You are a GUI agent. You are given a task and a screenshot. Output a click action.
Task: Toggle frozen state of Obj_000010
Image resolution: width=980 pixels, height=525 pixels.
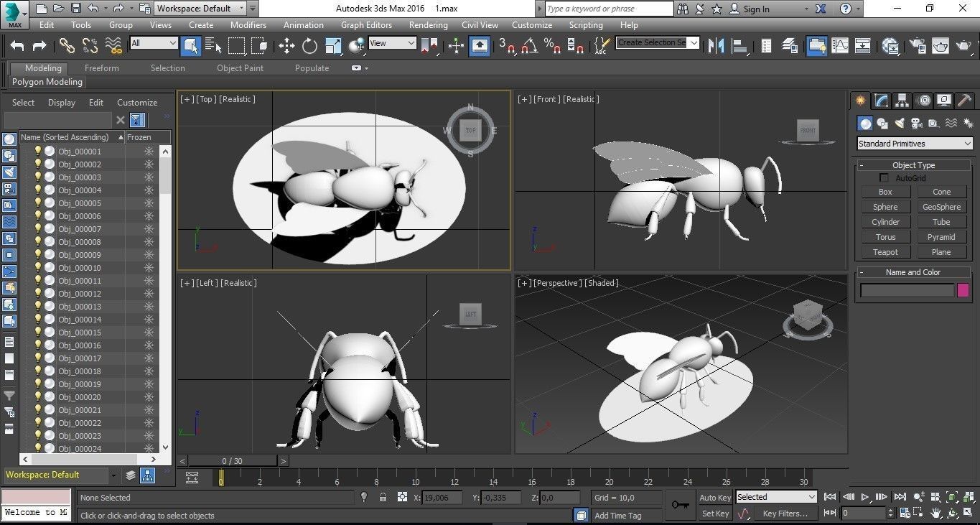149,268
